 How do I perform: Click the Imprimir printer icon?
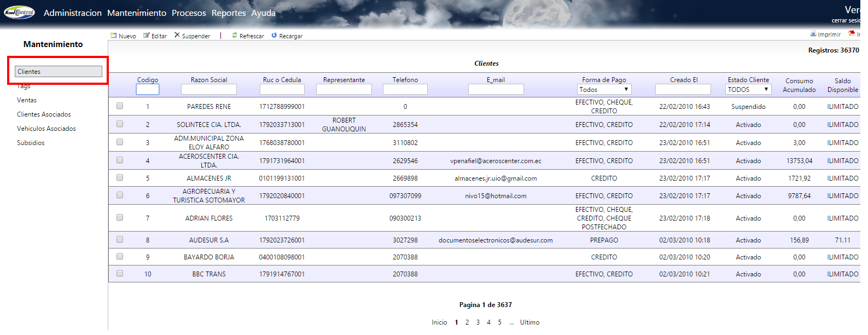pyautogui.click(x=813, y=34)
